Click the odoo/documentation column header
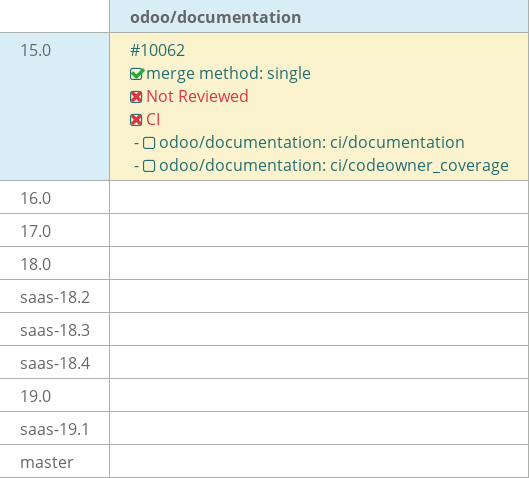The height and width of the screenshot is (478, 529). [216, 17]
